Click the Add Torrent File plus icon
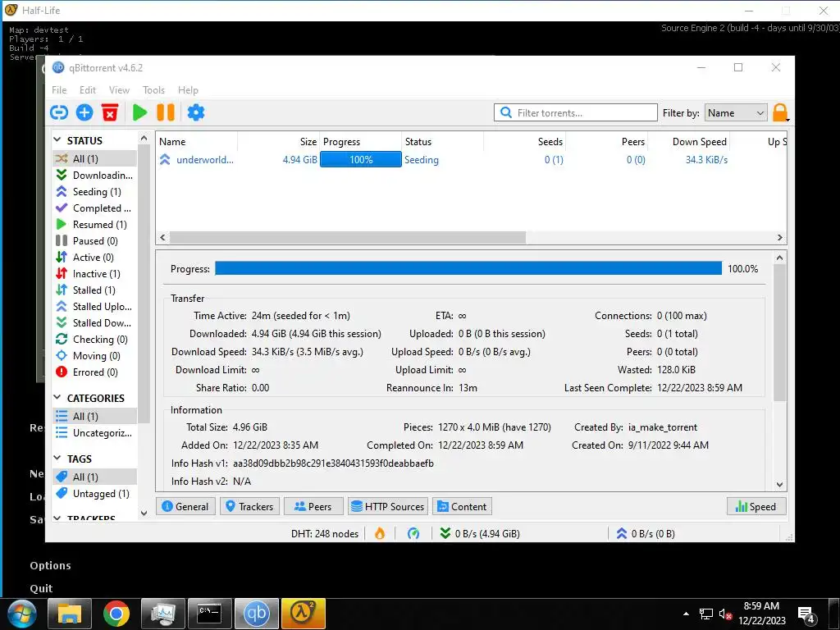Image resolution: width=840 pixels, height=630 pixels. [x=84, y=112]
